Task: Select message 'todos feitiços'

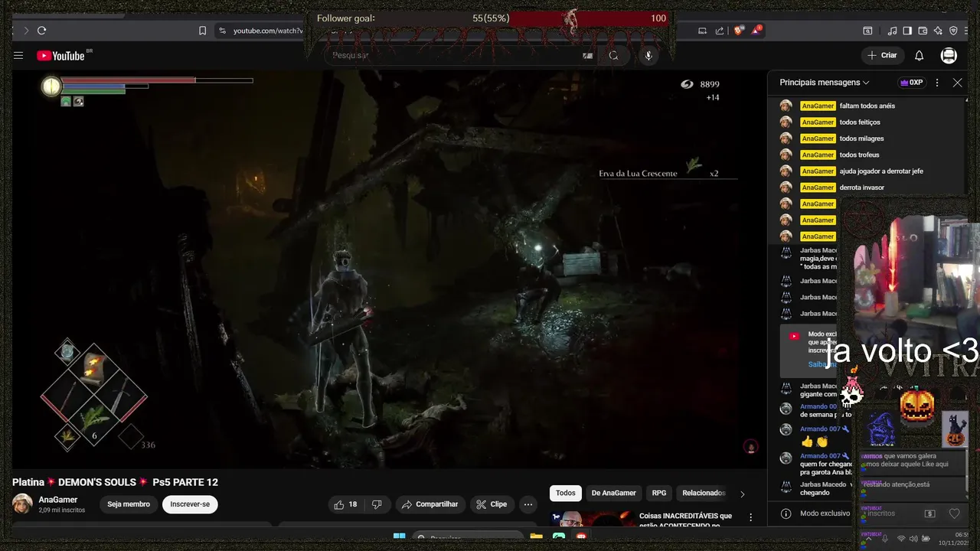Action: tap(860, 122)
